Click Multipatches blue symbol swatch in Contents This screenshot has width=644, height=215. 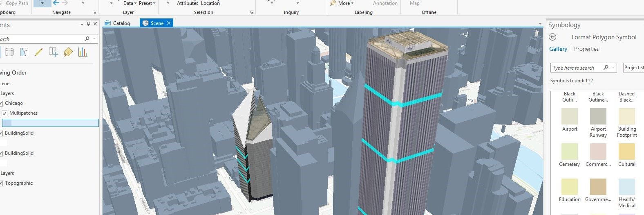7,123
